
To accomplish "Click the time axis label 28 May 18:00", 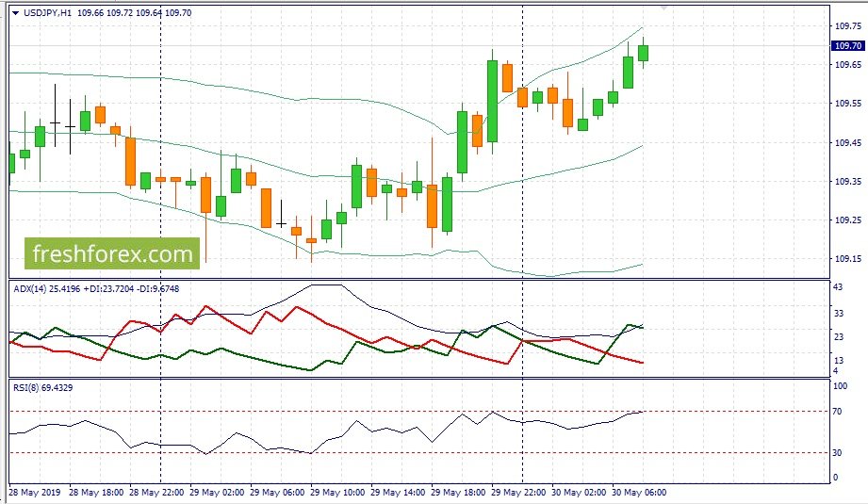I will (96, 493).
